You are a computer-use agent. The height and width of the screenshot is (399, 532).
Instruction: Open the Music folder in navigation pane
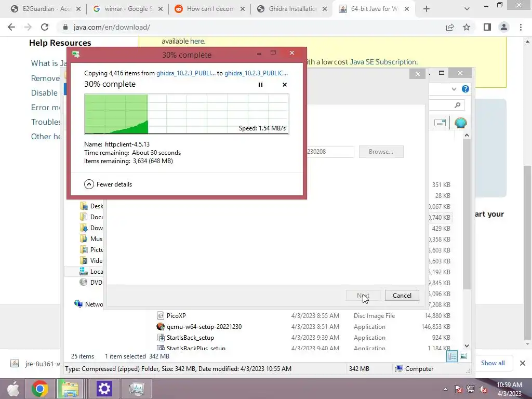(x=90, y=239)
